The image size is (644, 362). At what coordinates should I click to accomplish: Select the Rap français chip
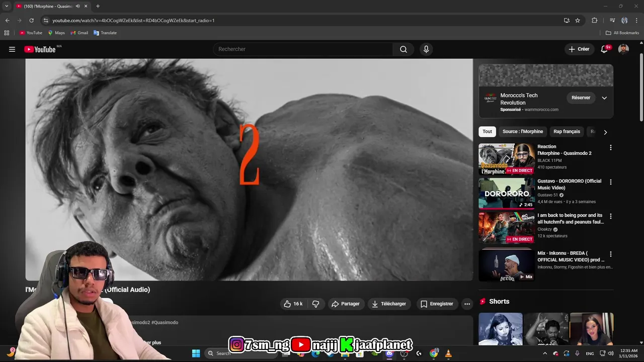click(567, 132)
